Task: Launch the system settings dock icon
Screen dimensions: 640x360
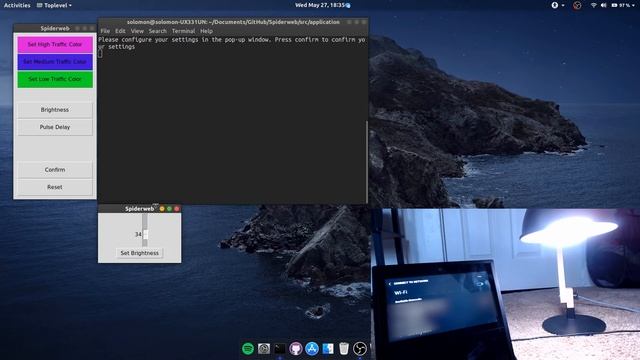Action: pyautogui.click(x=264, y=349)
